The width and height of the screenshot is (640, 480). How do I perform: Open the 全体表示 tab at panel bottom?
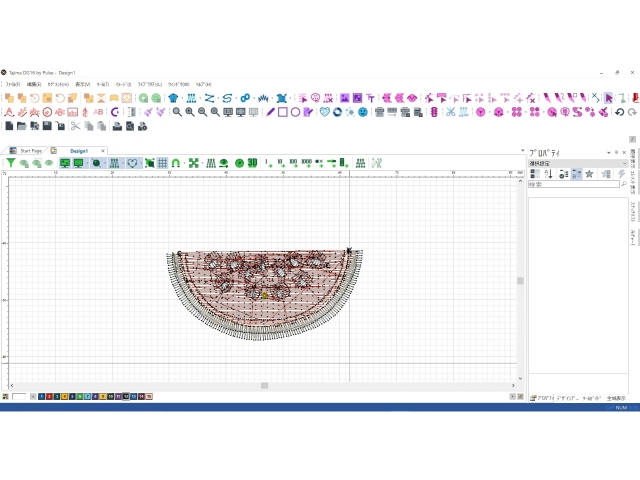(616, 398)
